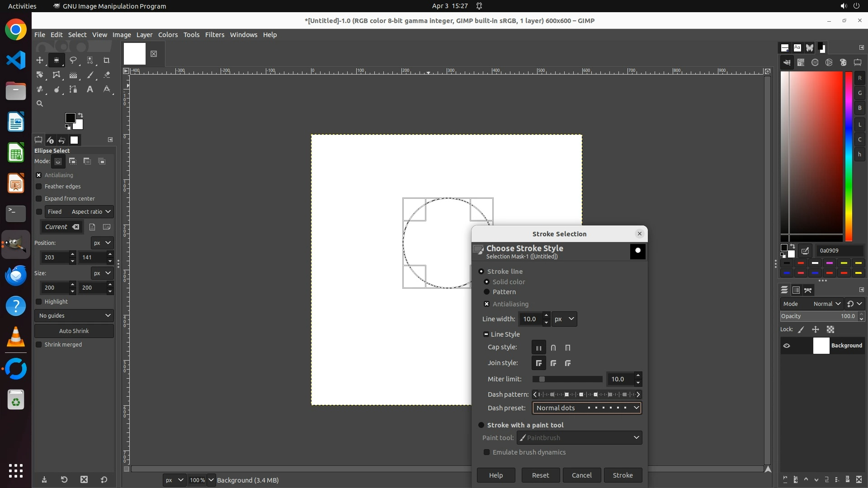
Task: Select the Free Select lasso tool
Action: [73, 60]
